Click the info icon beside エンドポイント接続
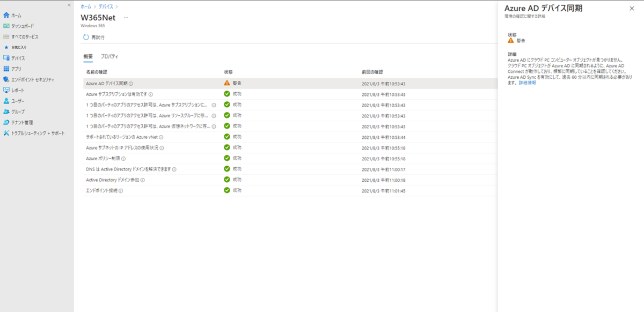The height and width of the screenshot is (312, 644). pos(121,191)
